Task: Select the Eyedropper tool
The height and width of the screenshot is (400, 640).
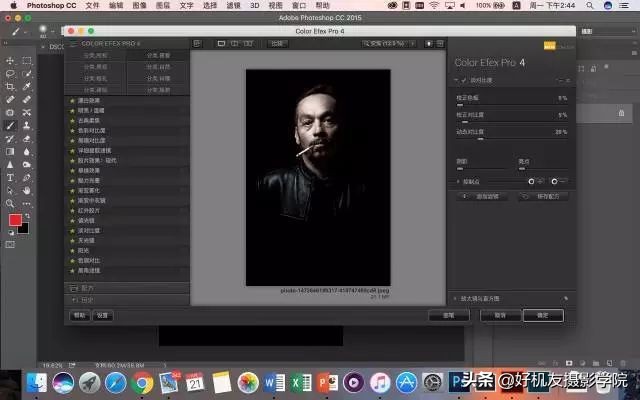Action: click(27, 87)
